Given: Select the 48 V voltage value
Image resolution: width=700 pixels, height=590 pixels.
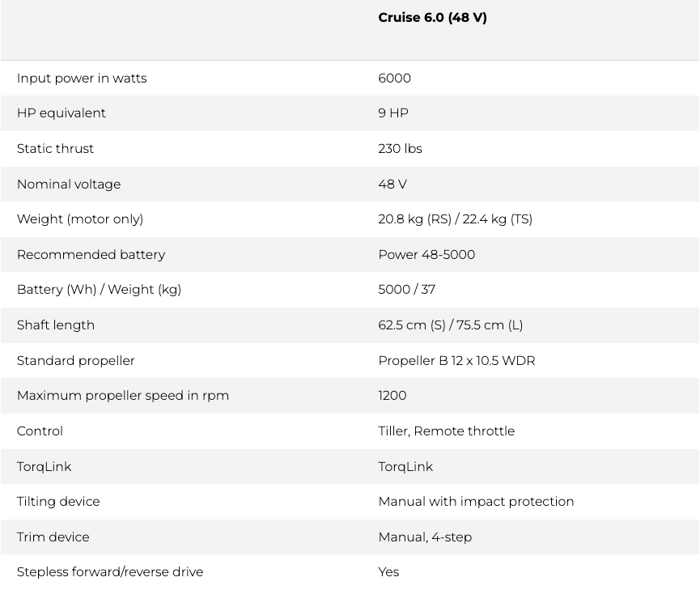Looking at the screenshot, I should tap(392, 185).
